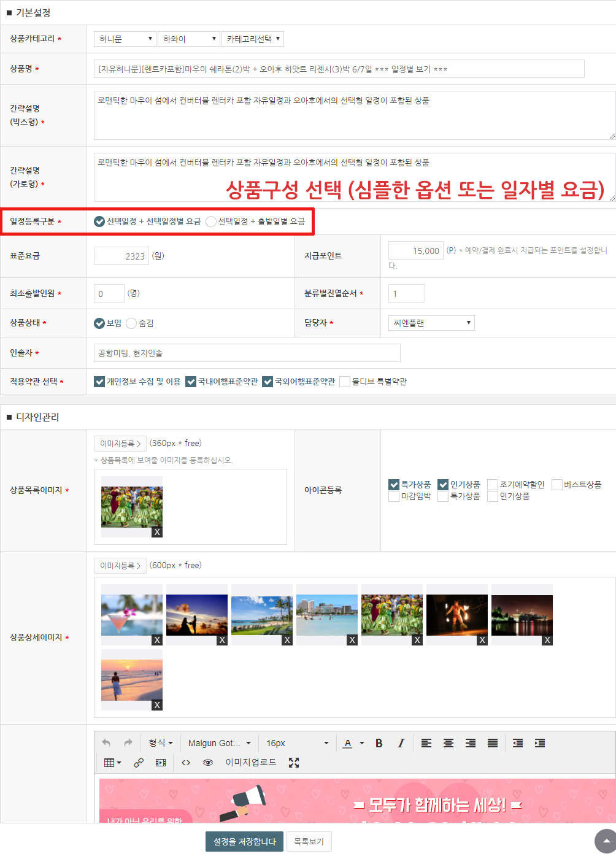Center align text in the editor

pyautogui.click(x=449, y=743)
